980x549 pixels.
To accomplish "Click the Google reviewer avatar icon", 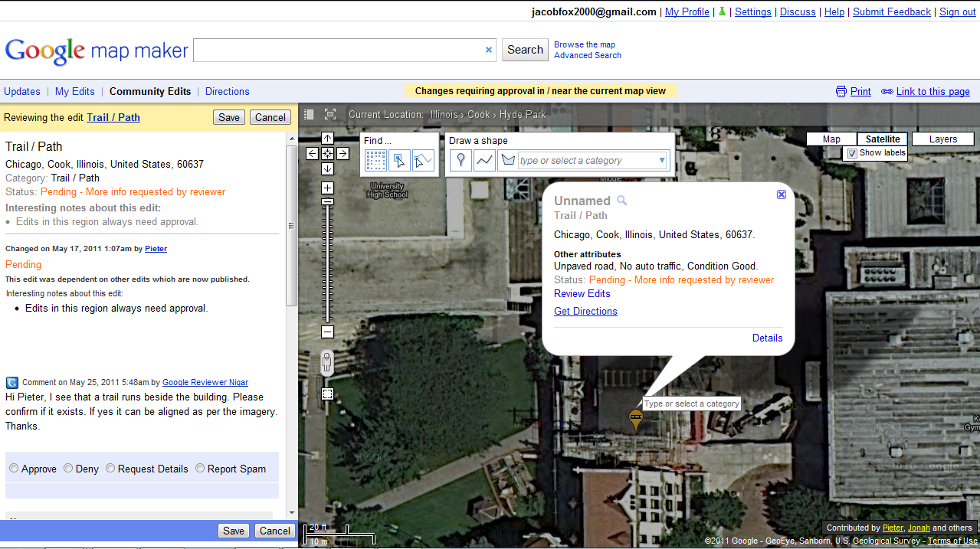I will (12, 383).
